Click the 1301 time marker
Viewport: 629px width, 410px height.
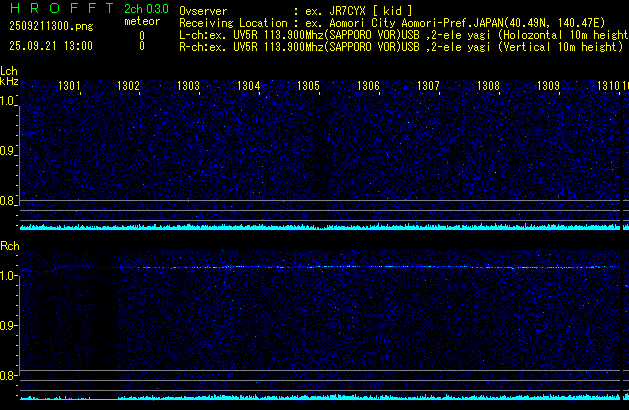point(70,87)
